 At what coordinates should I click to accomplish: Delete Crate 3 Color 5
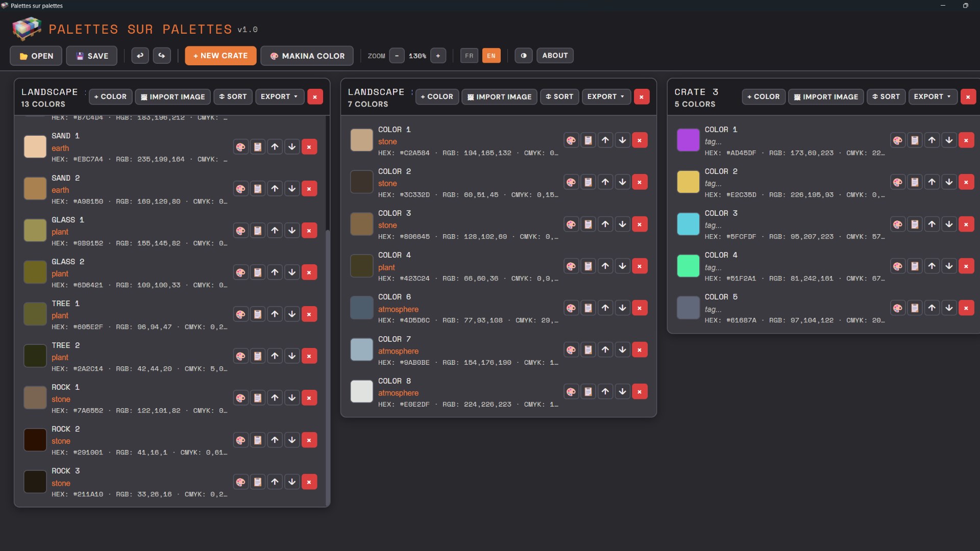966,308
